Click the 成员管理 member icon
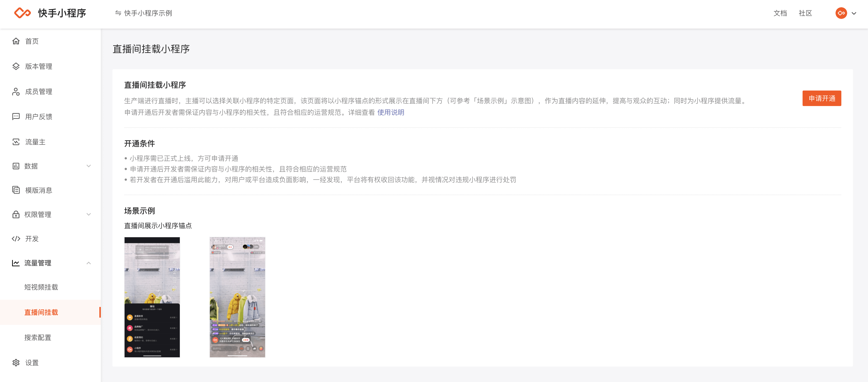Viewport: 868px width, 382px height. 16,92
